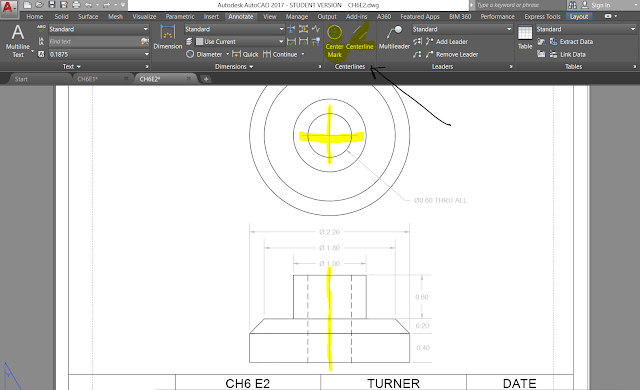Click the Check Spelling ABC icon

[x=41, y=29]
